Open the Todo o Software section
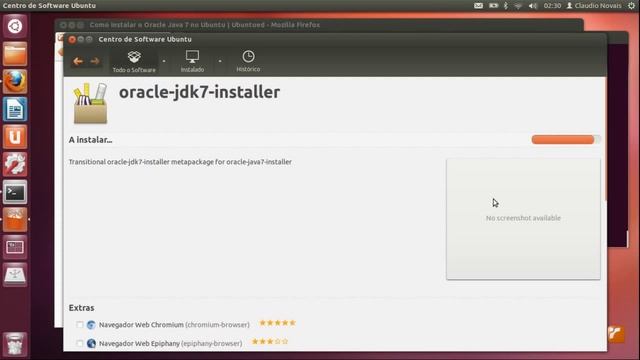This screenshot has height=360, width=640. [134, 61]
